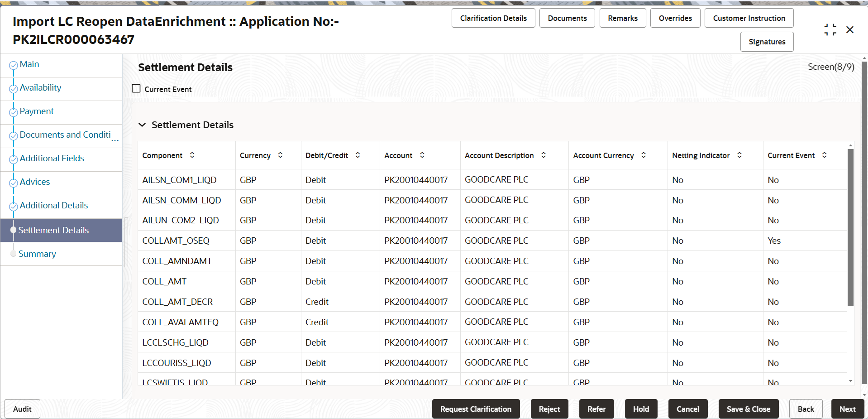Sort the Currency column
The height and width of the screenshot is (419, 868).
(280, 155)
